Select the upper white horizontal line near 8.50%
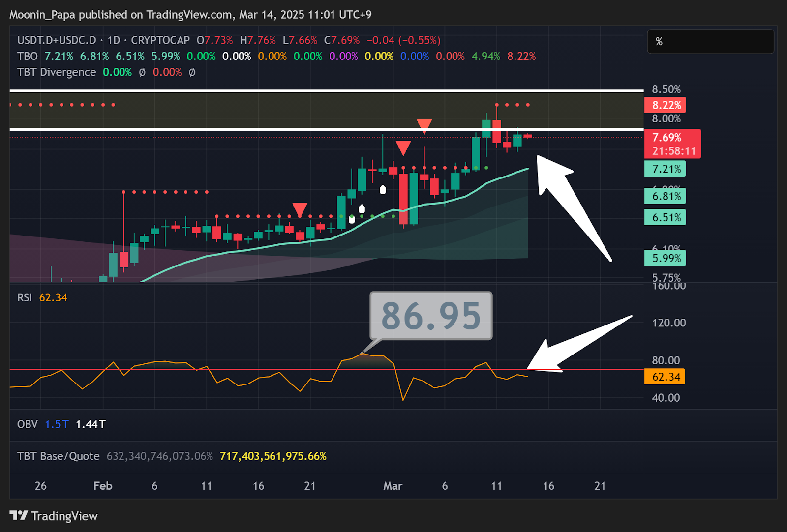 [325, 91]
